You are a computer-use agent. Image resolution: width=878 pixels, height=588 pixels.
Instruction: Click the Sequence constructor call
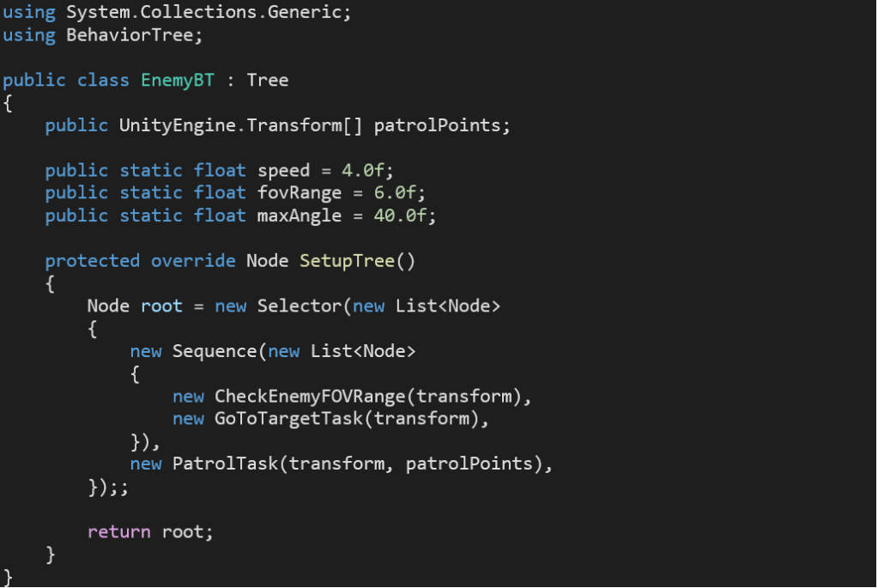click(x=215, y=351)
